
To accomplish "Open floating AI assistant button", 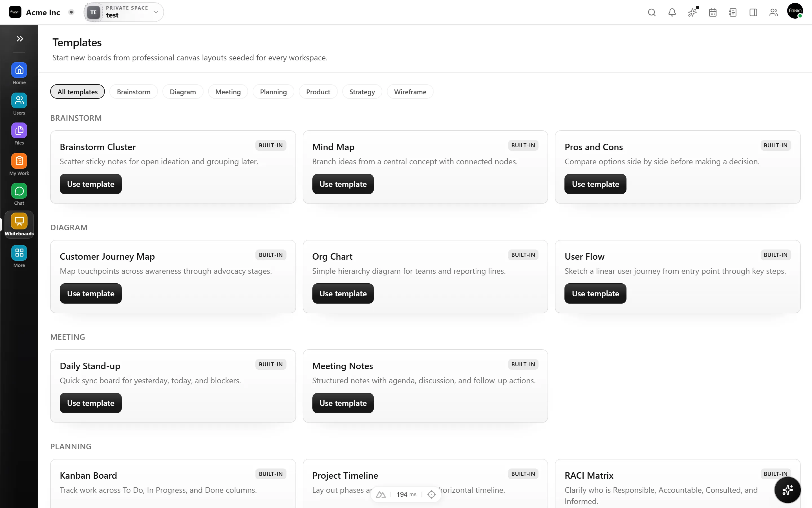I will click(787, 490).
